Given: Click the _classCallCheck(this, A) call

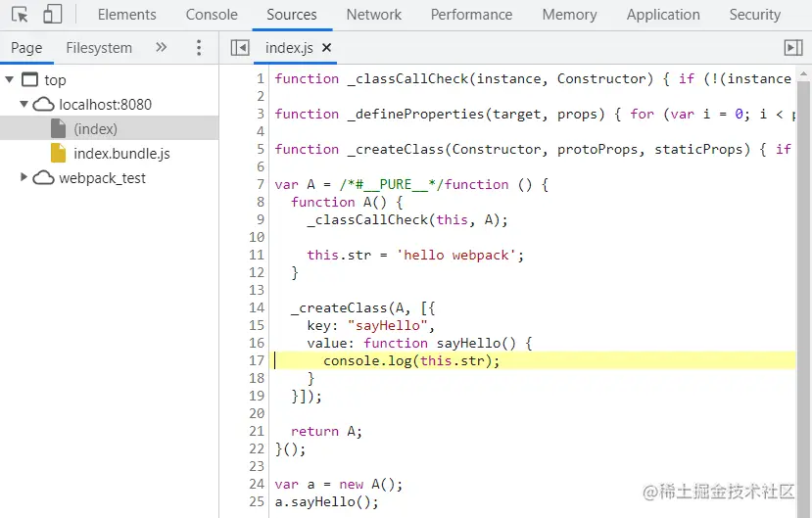Looking at the screenshot, I should click(407, 219).
